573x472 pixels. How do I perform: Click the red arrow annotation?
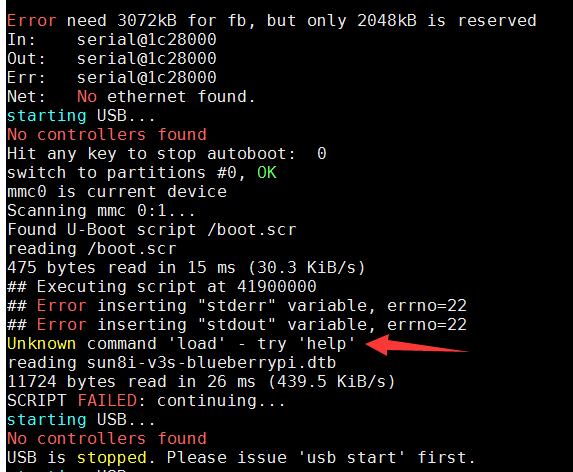(x=417, y=345)
